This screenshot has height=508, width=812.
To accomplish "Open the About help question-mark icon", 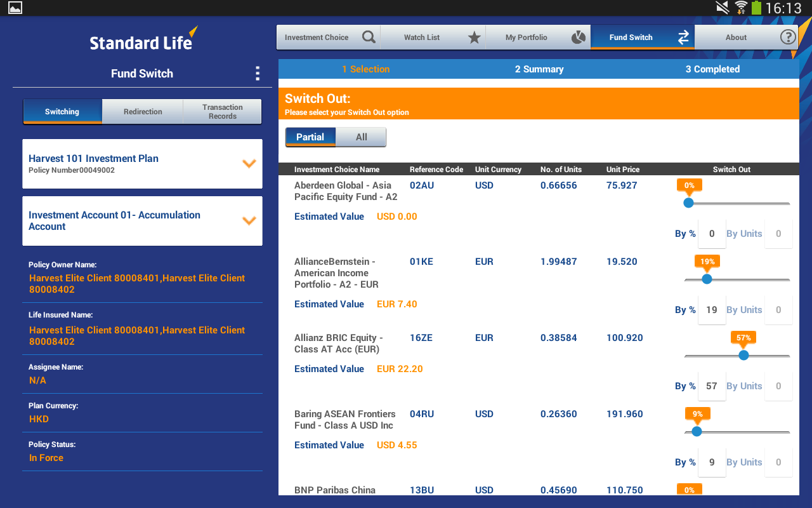I will click(x=788, y=37).
